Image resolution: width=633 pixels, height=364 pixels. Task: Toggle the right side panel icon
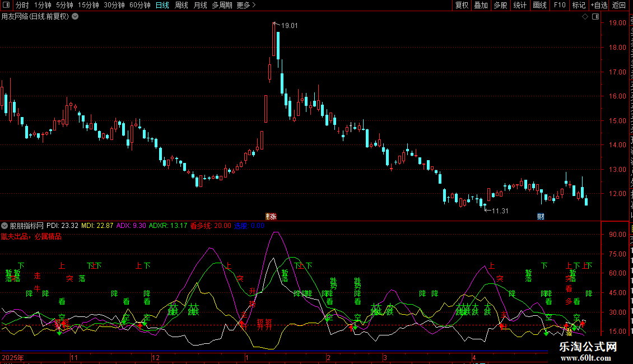[595, 17]
